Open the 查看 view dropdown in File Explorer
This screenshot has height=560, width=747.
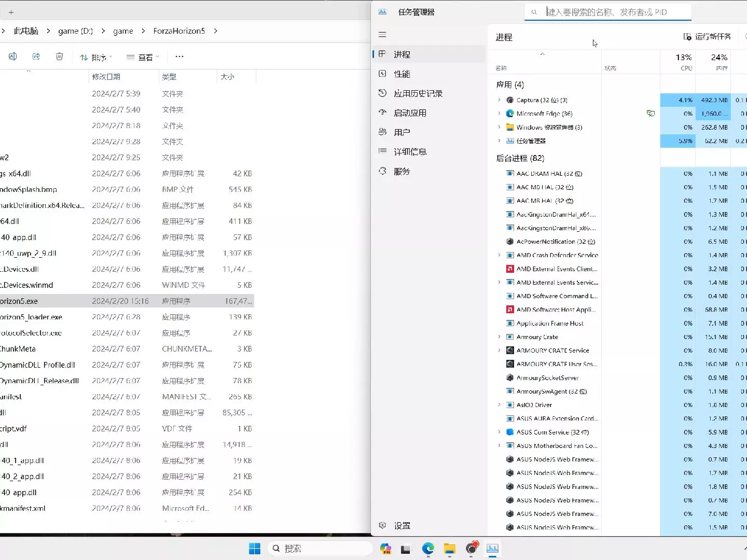143,57
